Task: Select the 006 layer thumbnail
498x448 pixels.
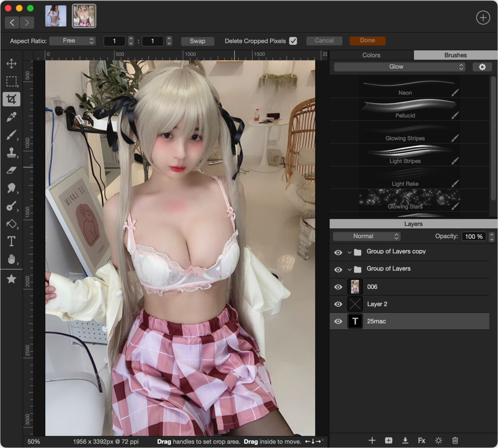Action: tap(355, 287)
